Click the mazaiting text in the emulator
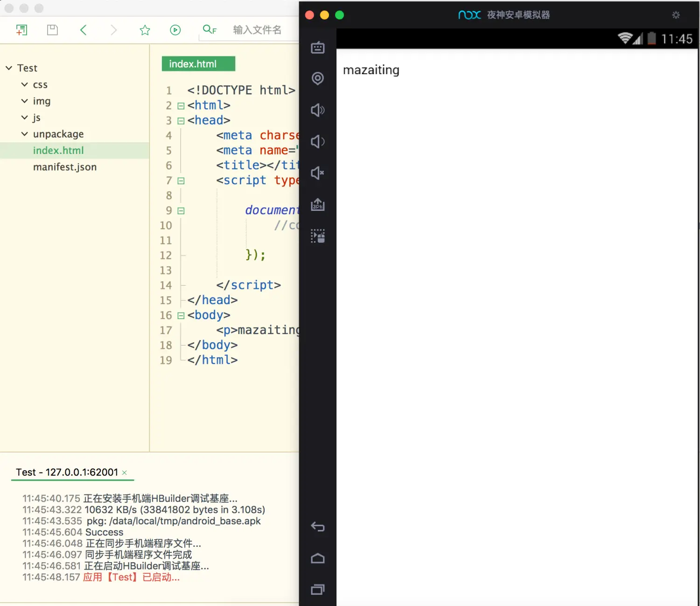Screen dimensions: 700x606 click(x=371, y=70)
